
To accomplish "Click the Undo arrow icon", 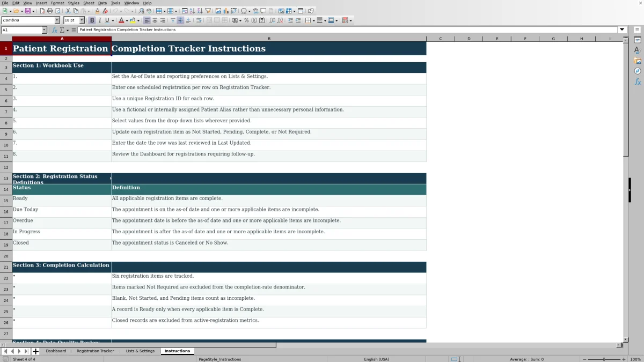I will coord(115,11).
